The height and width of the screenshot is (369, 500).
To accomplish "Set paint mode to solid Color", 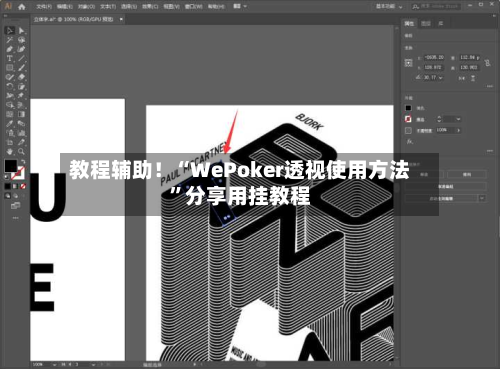I will [x=8, y=186].
